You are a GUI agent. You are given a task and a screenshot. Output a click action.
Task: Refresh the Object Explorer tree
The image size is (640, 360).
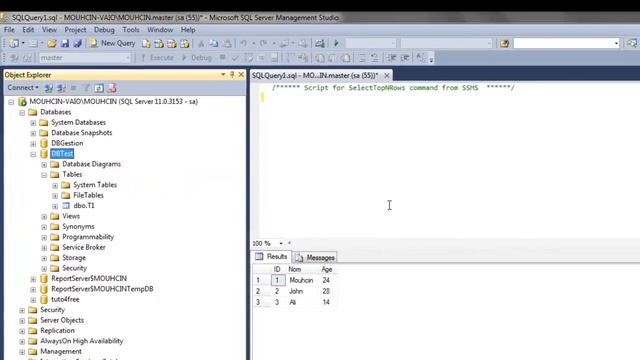click(99, 88)
